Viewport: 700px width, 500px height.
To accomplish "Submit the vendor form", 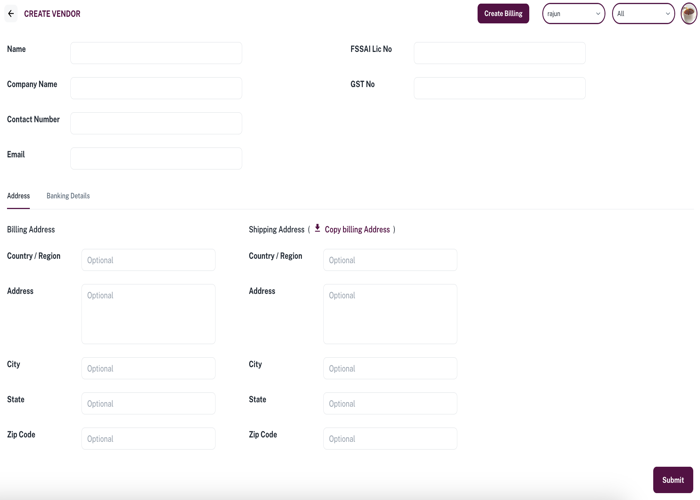I will (x=673, y=480).
